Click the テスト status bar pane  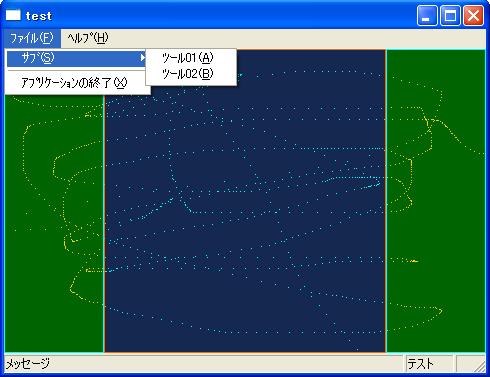[x=429, y=363]
